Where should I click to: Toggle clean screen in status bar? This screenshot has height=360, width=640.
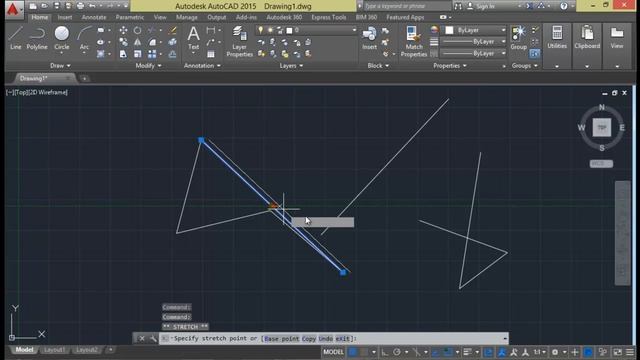(617, 352)
